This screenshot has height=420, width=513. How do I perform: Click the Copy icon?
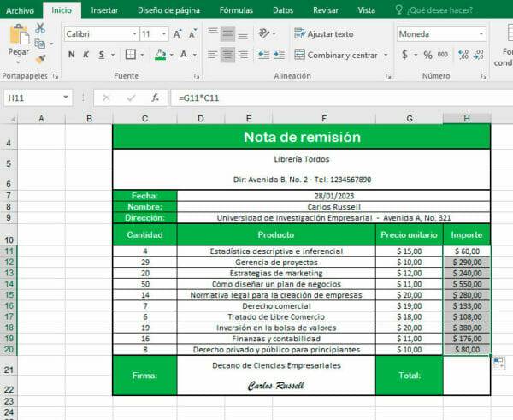[x=40, y=44]
